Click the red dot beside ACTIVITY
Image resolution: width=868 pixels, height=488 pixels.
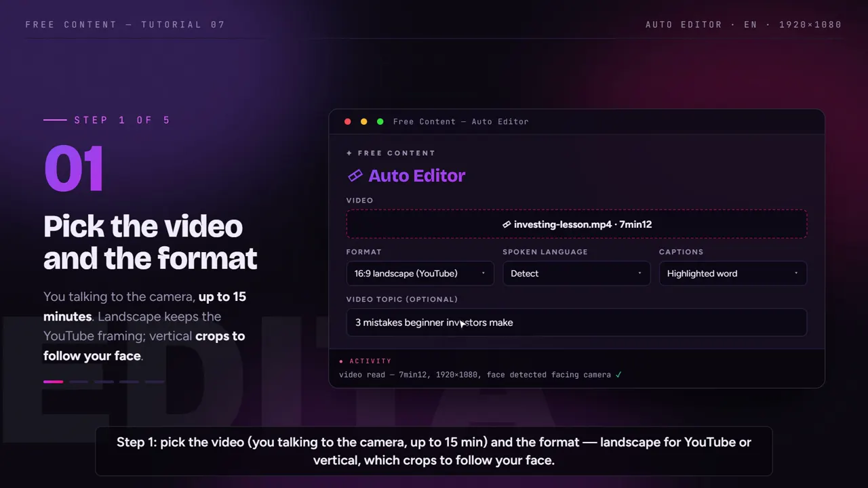coord(341,361)
